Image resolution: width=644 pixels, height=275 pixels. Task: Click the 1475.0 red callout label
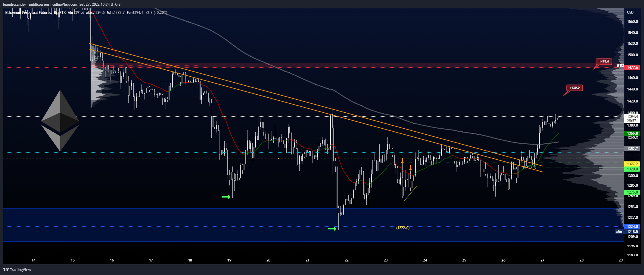(604, 62)
